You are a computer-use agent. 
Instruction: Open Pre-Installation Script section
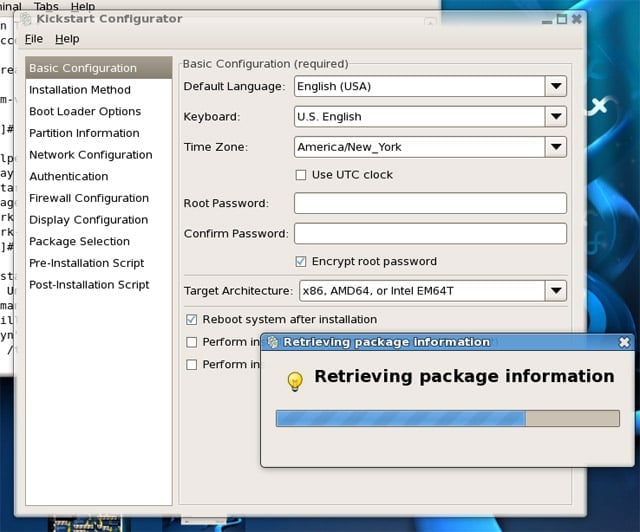click(99, 263)
